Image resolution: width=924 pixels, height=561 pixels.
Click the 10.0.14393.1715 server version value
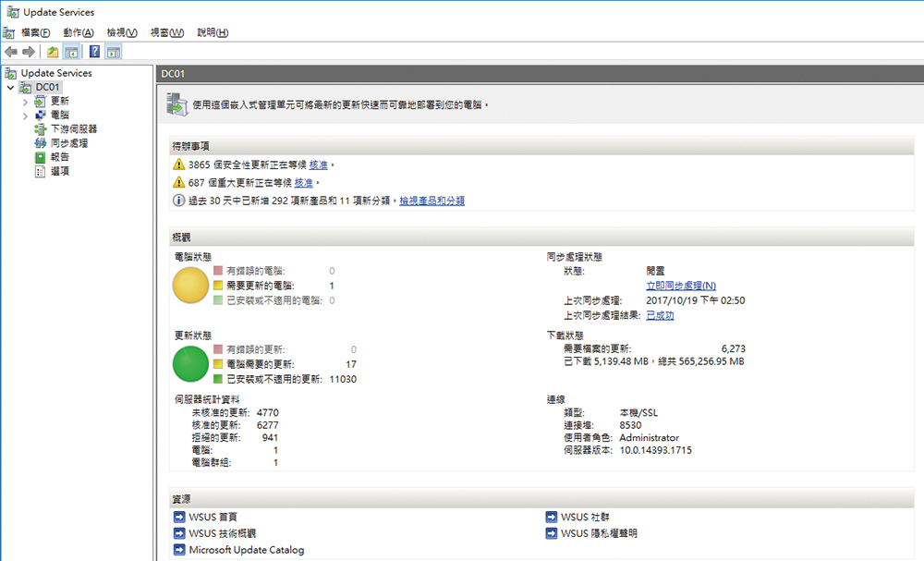click(655, 450)
